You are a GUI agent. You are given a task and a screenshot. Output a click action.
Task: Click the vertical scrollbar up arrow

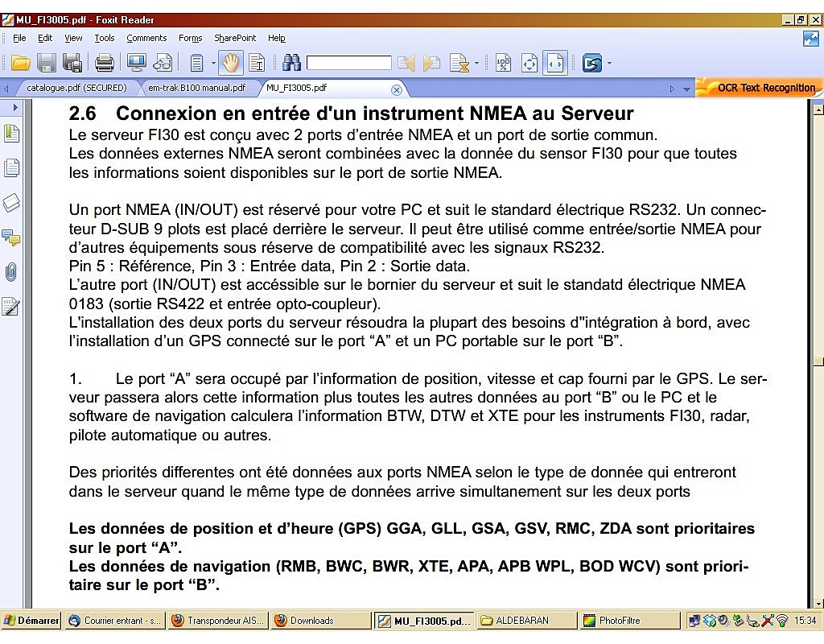[818, 109]
